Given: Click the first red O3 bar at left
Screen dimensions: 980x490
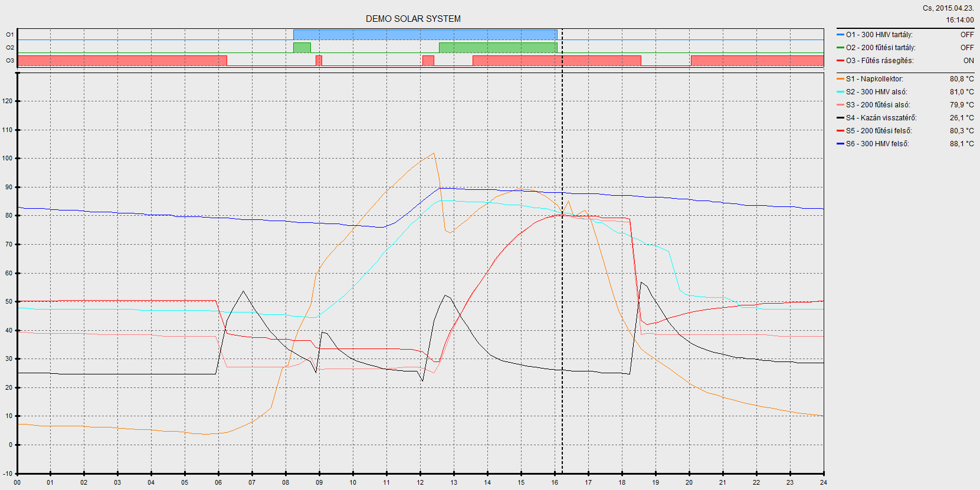Looking at the screenshot, I should (122, 60).
